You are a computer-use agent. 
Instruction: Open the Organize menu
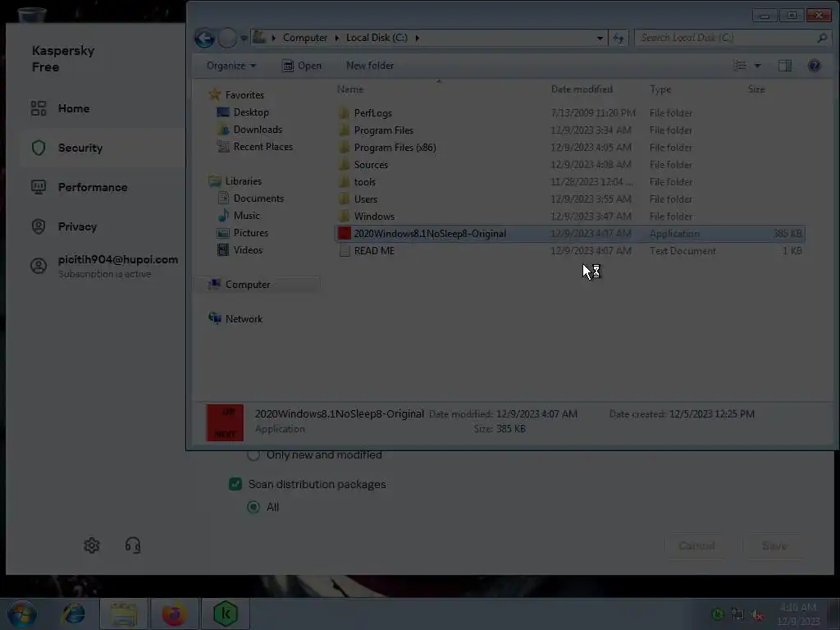(x=231, y=66)
